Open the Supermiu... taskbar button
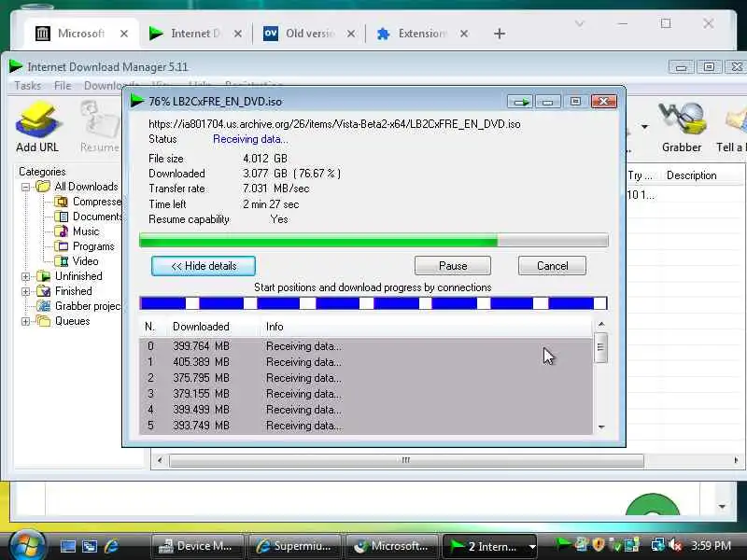This screenshot has width=747, height=560. tap(296, 546)
